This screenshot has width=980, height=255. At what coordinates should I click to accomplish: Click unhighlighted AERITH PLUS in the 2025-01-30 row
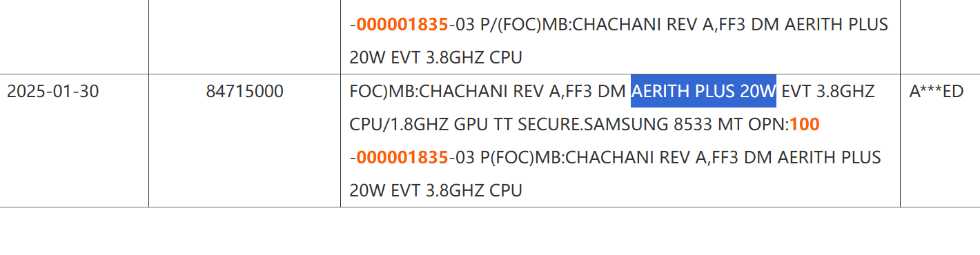tap(830, 158)
